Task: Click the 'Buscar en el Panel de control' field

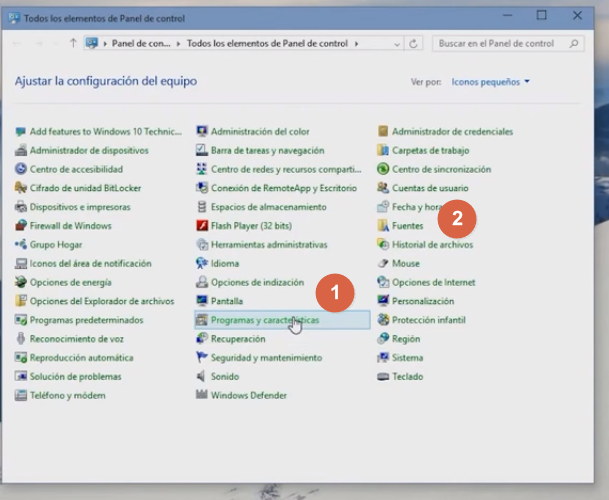Action: pyautogui.click(x=508, y=44)
